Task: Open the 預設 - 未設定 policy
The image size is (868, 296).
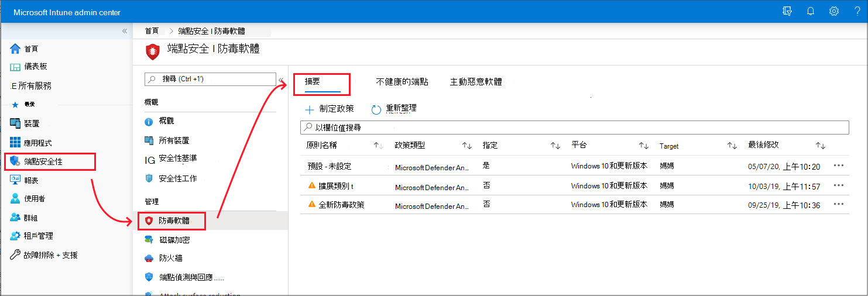Action: [x=329, y=166]
